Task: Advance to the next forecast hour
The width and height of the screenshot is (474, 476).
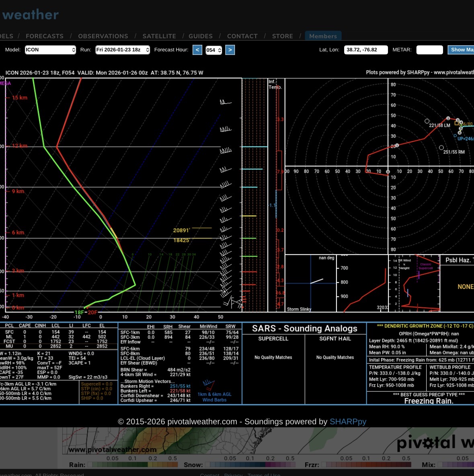Action: (x=230, y=50)
